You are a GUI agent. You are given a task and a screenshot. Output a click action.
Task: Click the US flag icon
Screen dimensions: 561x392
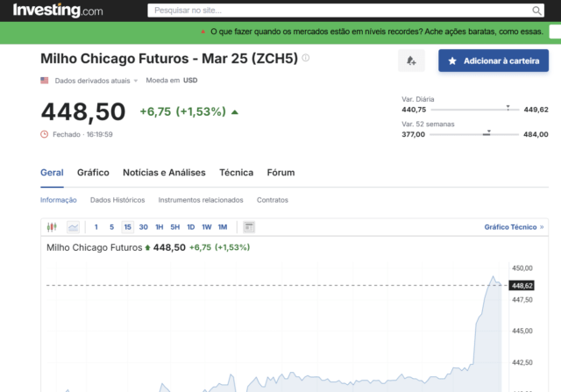[45, 80]
